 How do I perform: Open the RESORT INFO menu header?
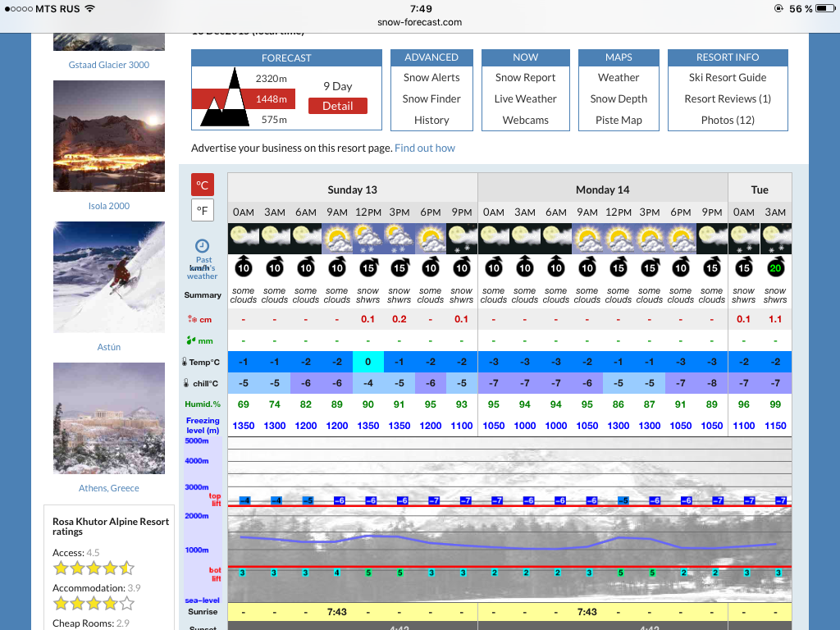tap(728, 57)
